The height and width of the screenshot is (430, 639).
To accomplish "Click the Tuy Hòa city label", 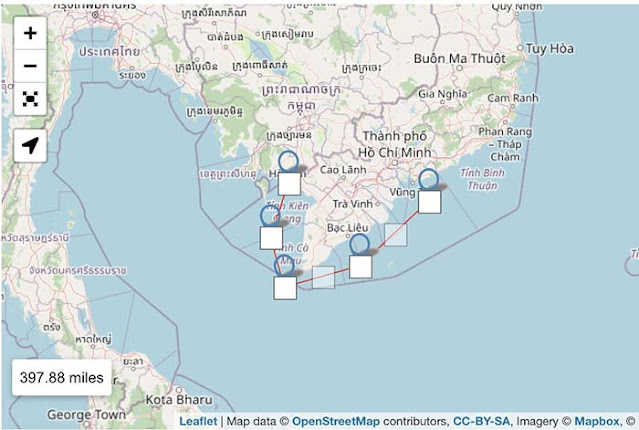I will 549,49.
